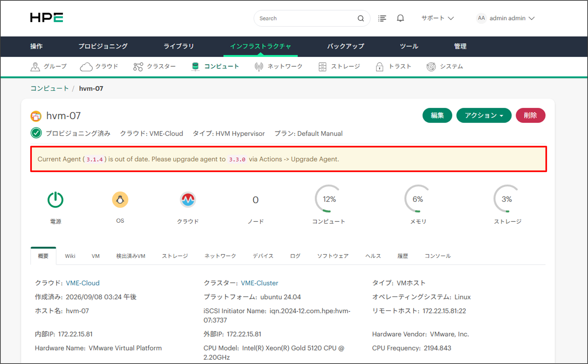Click the hvm-07 host type icon
588x364 pixels.
36,116
